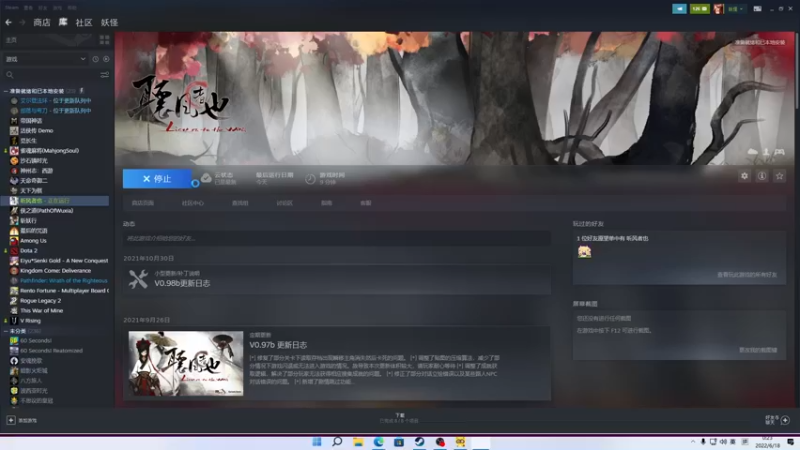Click the main page vertical scrollbar

(x=797, y=71)
